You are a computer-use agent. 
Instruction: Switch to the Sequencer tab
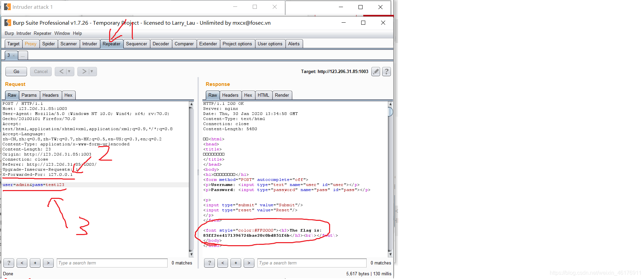click(137, 44)
